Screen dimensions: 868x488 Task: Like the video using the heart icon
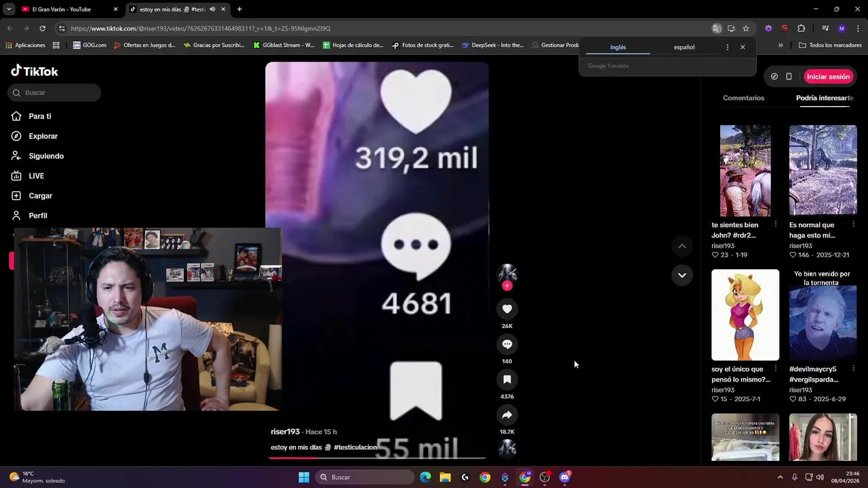point(507,309)
